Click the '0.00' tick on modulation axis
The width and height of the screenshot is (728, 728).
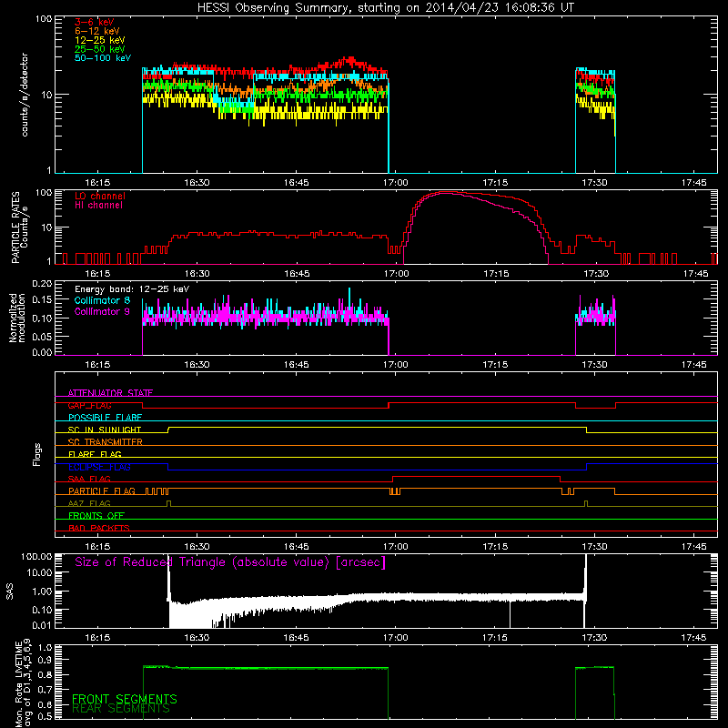[42, 352]
